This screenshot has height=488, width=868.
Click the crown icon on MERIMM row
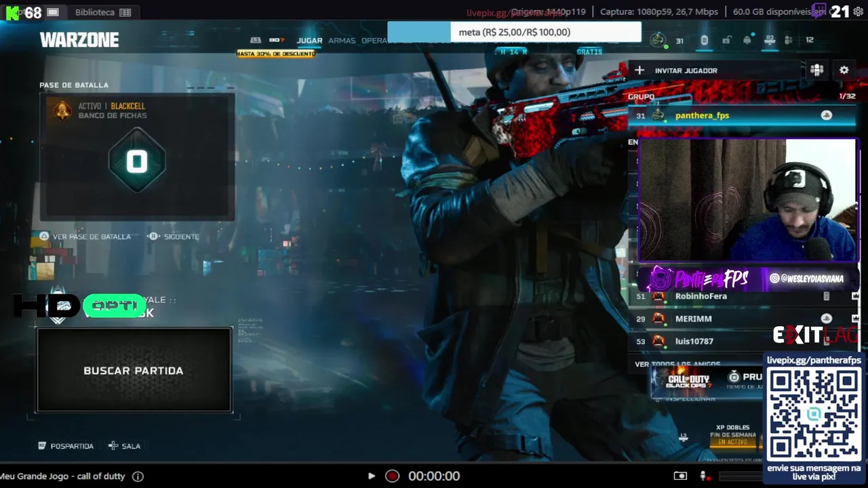(855, 319)
